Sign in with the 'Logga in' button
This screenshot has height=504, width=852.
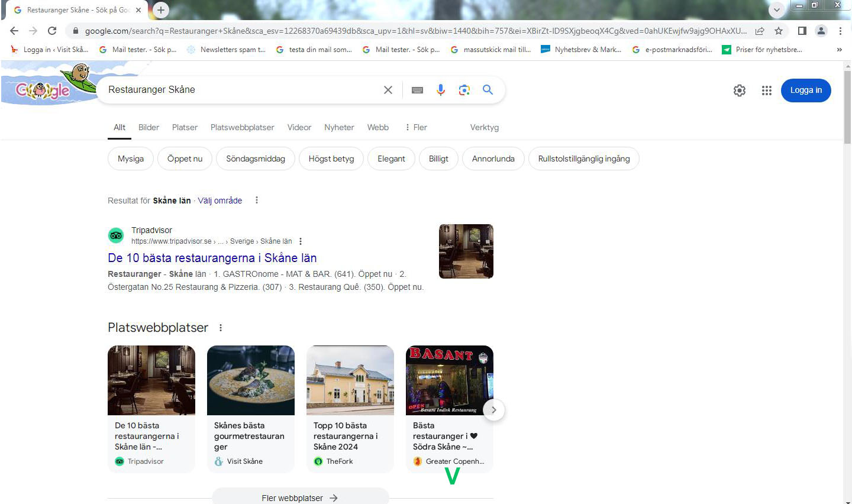tap(806, 90)
